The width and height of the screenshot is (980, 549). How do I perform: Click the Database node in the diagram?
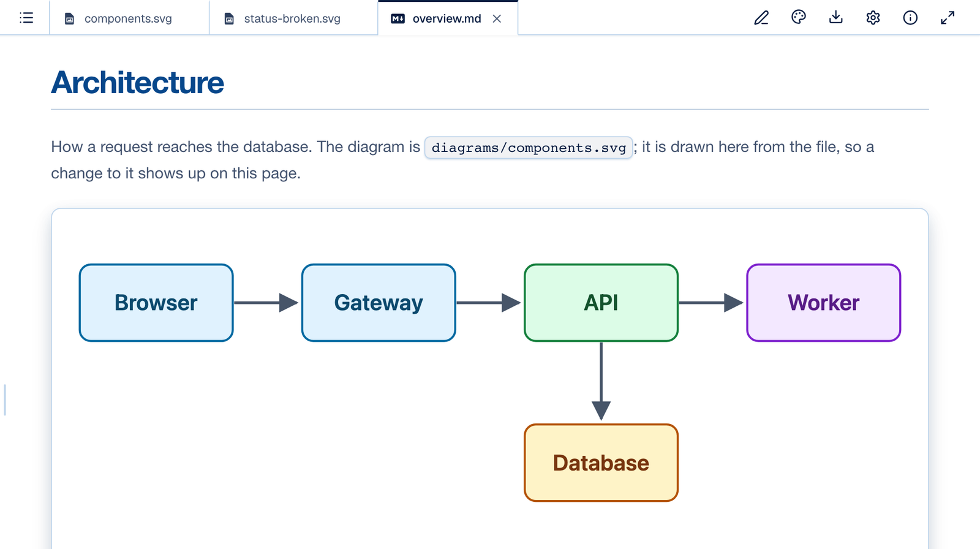tap(601, 463)
